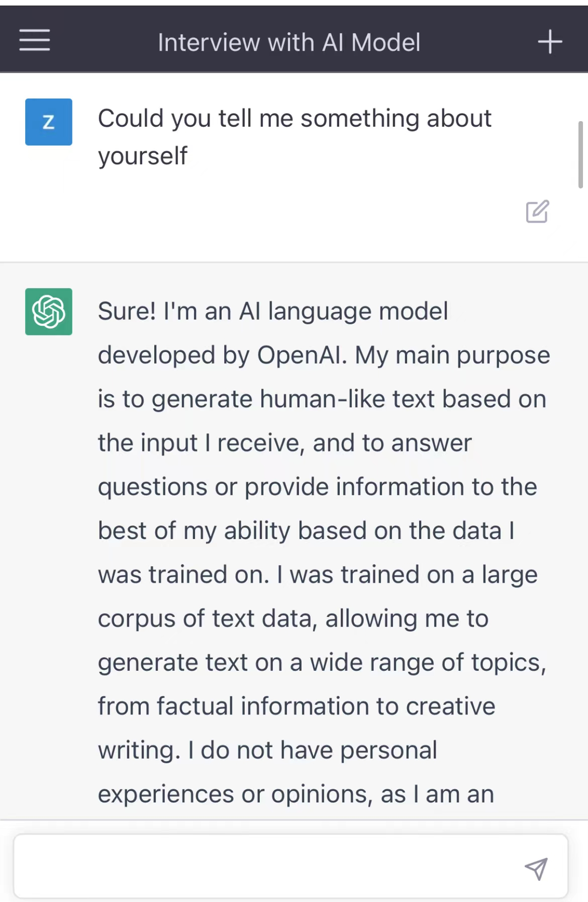Viewport: 588px width, 902px height.
Task: Click the line "from factual information to creative"
Action: coord(297,706)
